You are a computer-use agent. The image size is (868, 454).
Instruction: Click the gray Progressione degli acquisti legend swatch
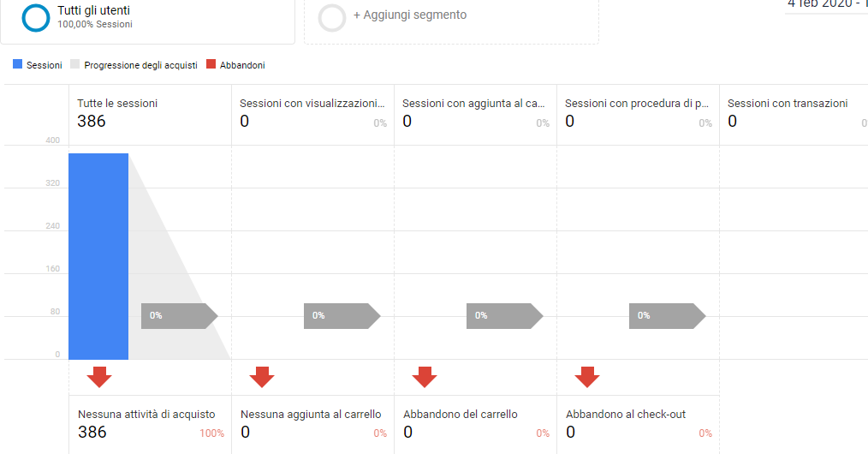point(74,65)
